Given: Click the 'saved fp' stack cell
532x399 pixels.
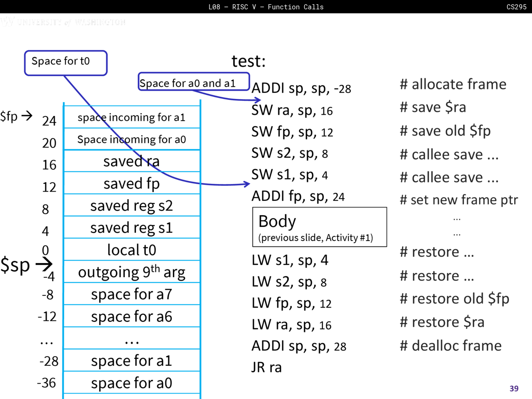Looking at the screenshot, I should [x=131, y=183].
